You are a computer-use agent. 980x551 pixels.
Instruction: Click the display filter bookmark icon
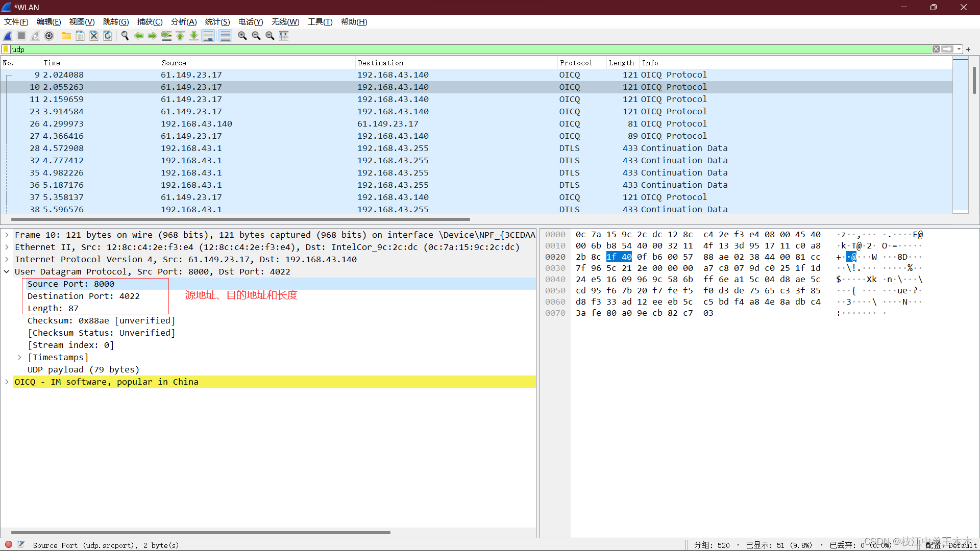coord(6,49)
